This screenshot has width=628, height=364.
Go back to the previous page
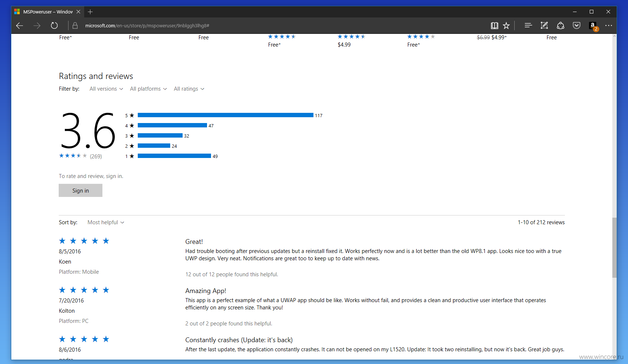(x=20, y=25)
